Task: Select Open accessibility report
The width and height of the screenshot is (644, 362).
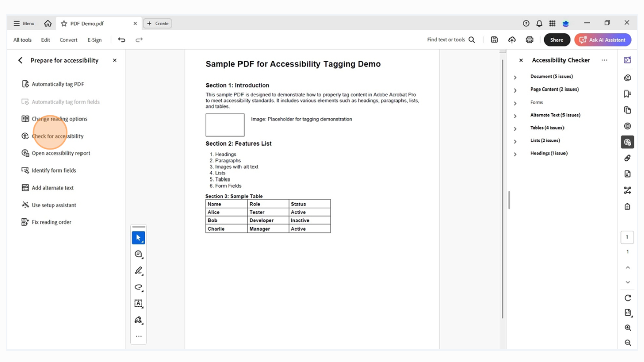Action: (x=56, y=153)
